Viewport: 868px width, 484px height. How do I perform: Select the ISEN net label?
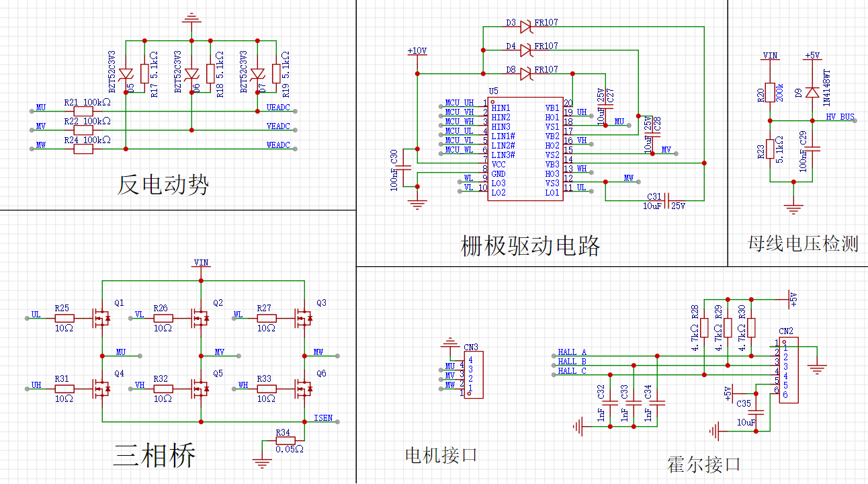pos(322,417)
